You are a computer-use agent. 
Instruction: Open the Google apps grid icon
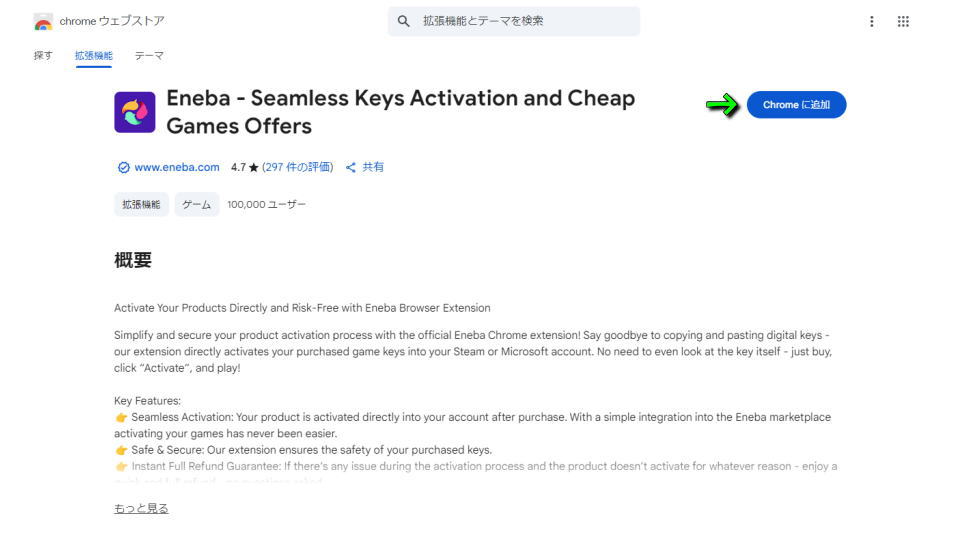tap(903, 21)
